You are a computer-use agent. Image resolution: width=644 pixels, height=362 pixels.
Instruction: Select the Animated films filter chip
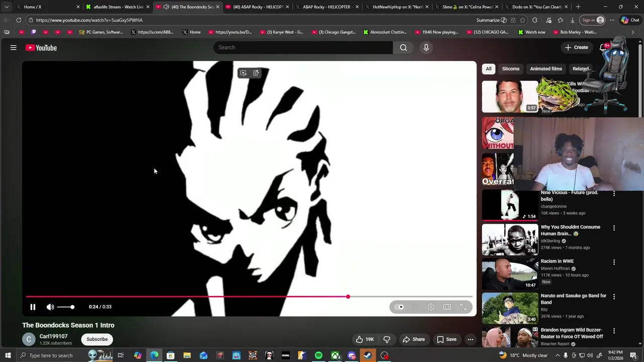point(546,69)
